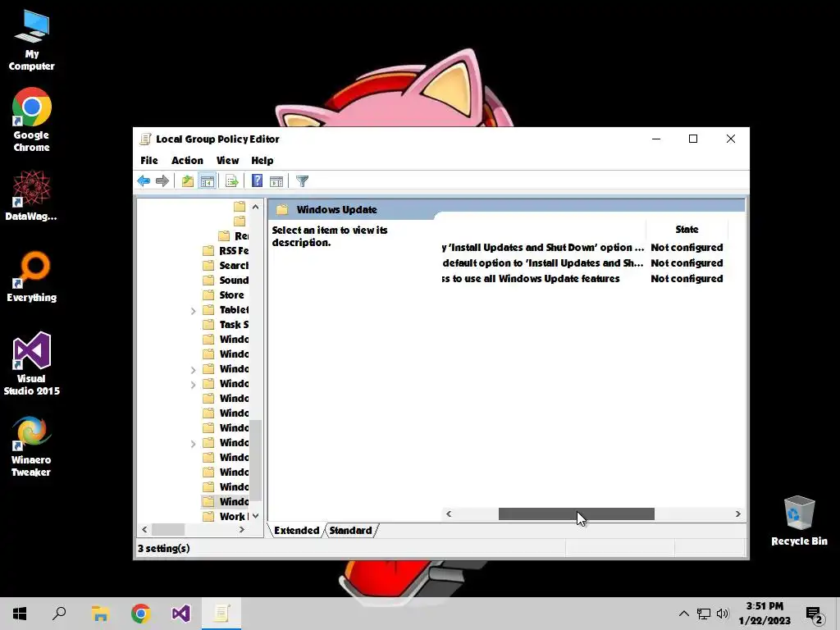
Task: Select the Search tree folder
Action: point(226,265)
